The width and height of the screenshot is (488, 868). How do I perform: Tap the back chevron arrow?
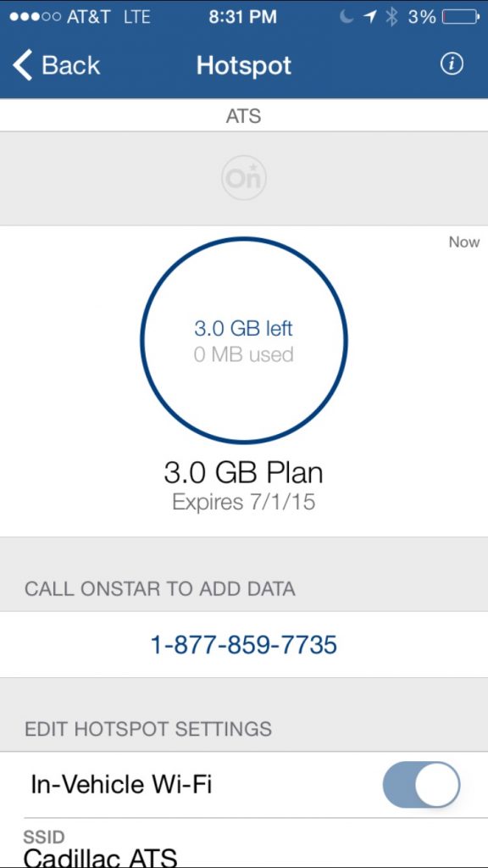(23, 64)
